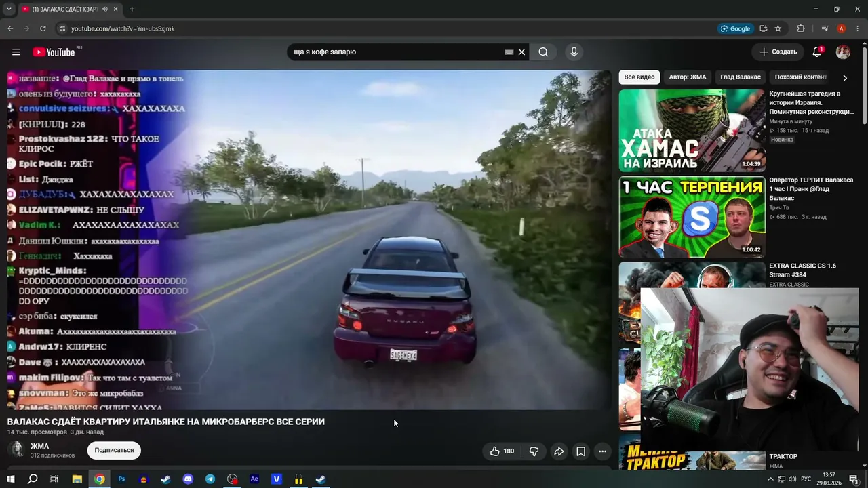
Task: Focus the YouTube search input field
Action: [x=397, y=52]
